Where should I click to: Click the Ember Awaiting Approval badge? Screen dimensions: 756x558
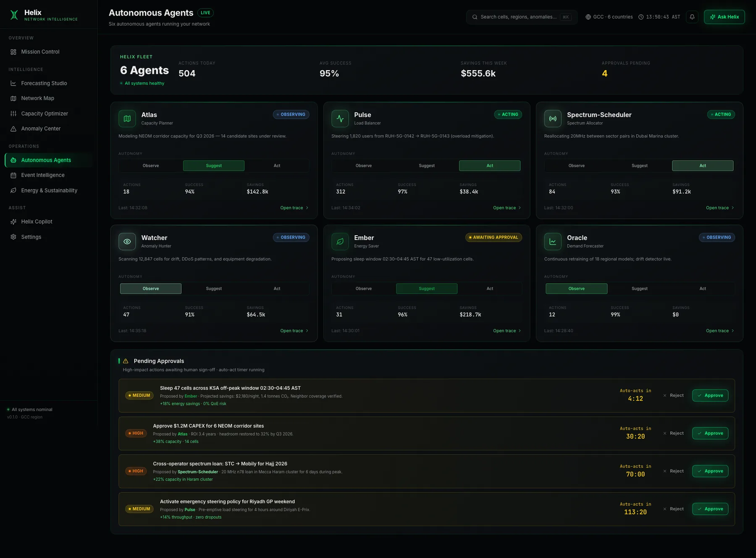click(493, 237)
